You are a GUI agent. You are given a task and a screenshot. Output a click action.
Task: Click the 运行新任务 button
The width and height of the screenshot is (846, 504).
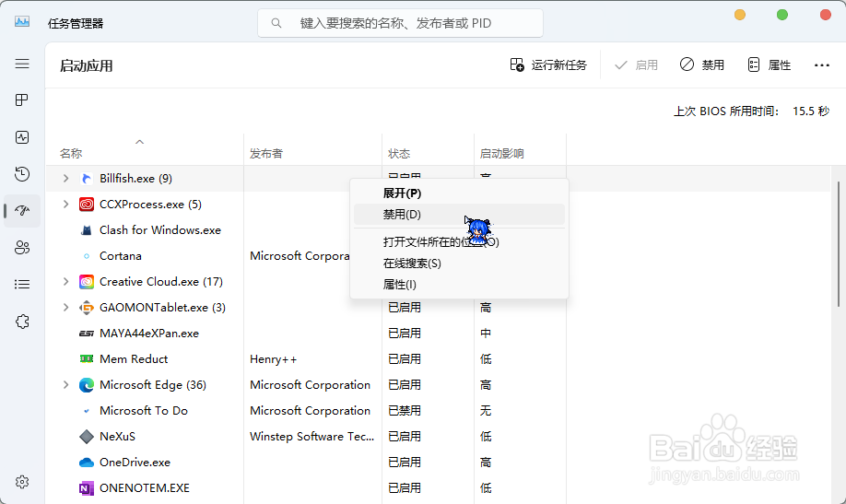coord(548,65)
